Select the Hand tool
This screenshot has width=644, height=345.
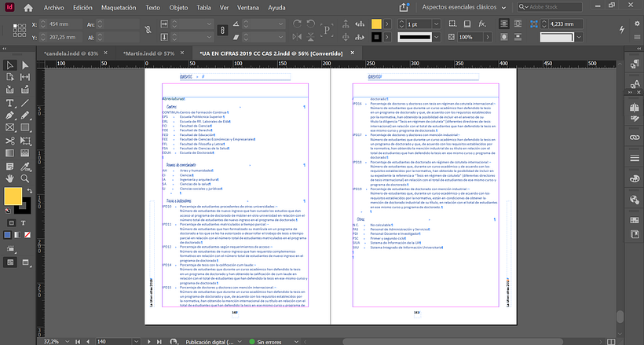pyautogui.click(x=10, y=178)
